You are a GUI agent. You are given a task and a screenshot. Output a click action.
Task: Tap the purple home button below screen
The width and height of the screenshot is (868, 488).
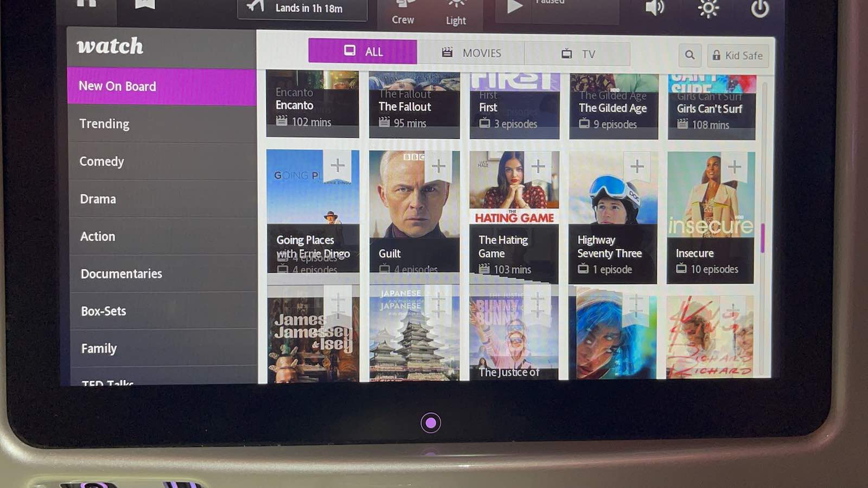(431, 423)
